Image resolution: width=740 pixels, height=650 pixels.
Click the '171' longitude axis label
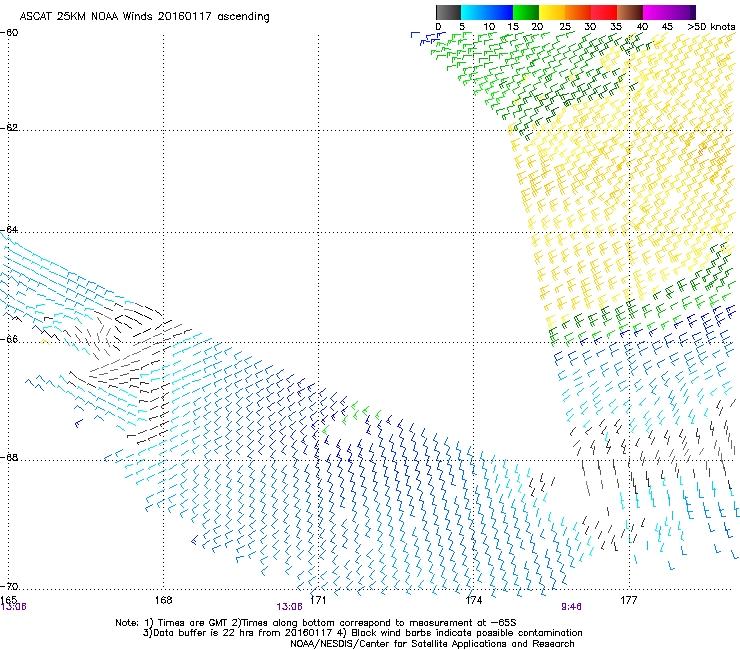[x=318, y=600]
